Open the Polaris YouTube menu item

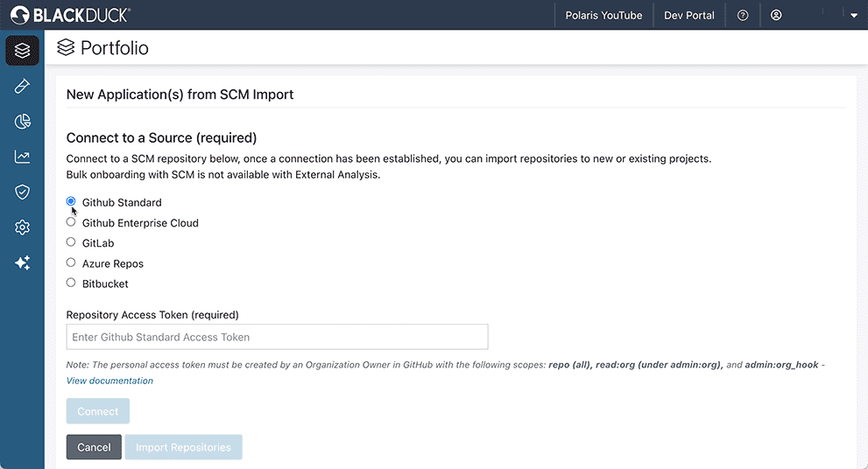tap(603, 16)
